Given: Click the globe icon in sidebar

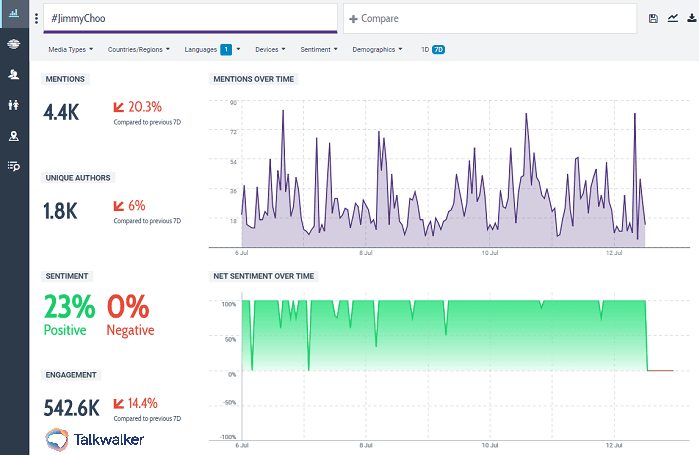Looking at the screenshot, I should (x=14, y=44).
